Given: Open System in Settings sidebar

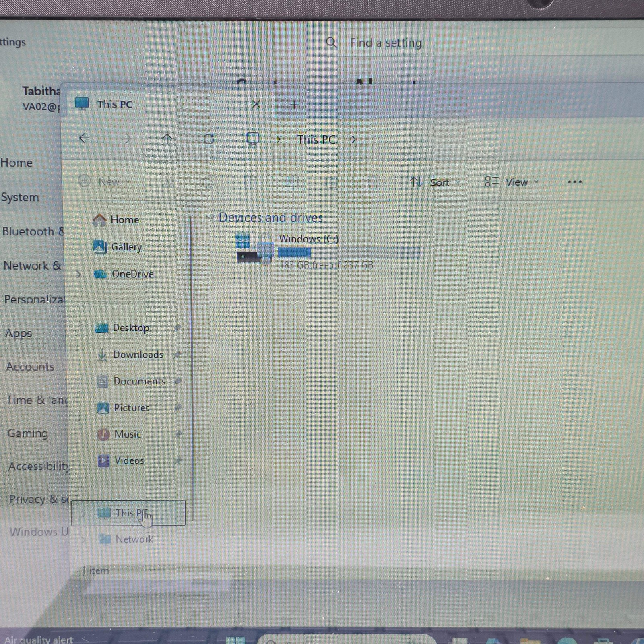Looking at the screenshot, I should [20, 197].
